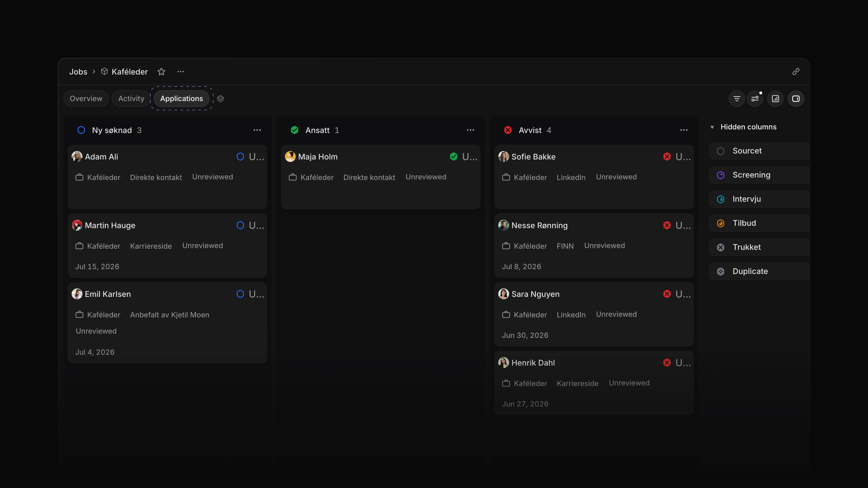This screenshot has width=868, height=488.
Task: Open Maja Holm's application name
Action: tap(318, 157)
